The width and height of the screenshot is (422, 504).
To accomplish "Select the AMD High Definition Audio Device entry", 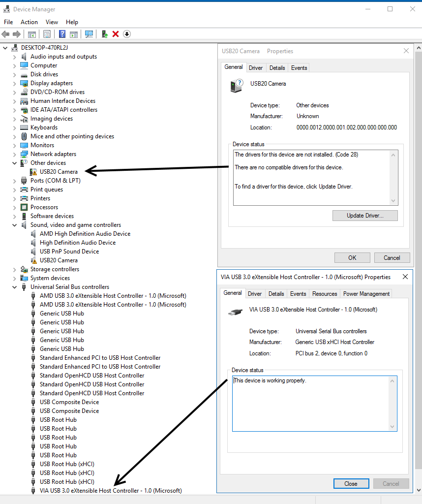I will [x=85, y=234].
